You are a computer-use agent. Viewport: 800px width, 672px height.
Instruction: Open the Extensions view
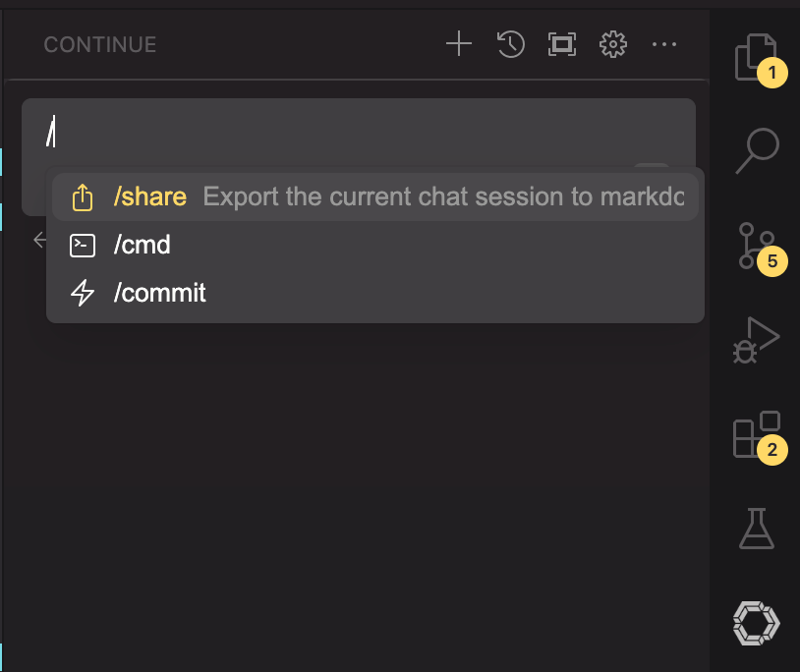(756, 434)
